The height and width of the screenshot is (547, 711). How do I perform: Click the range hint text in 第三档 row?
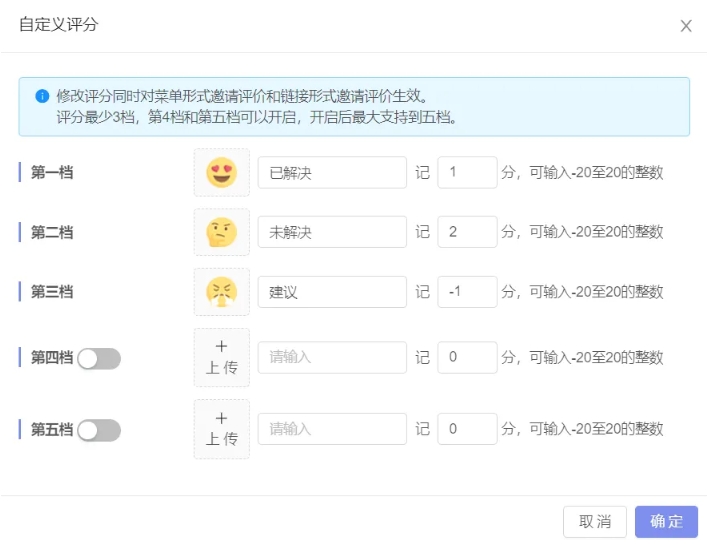tap(582, 292)
